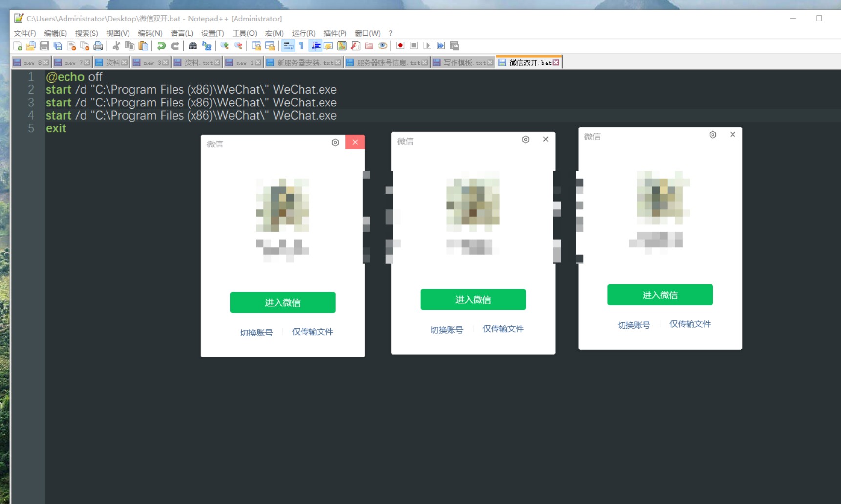Open the ? help menu

390,33
